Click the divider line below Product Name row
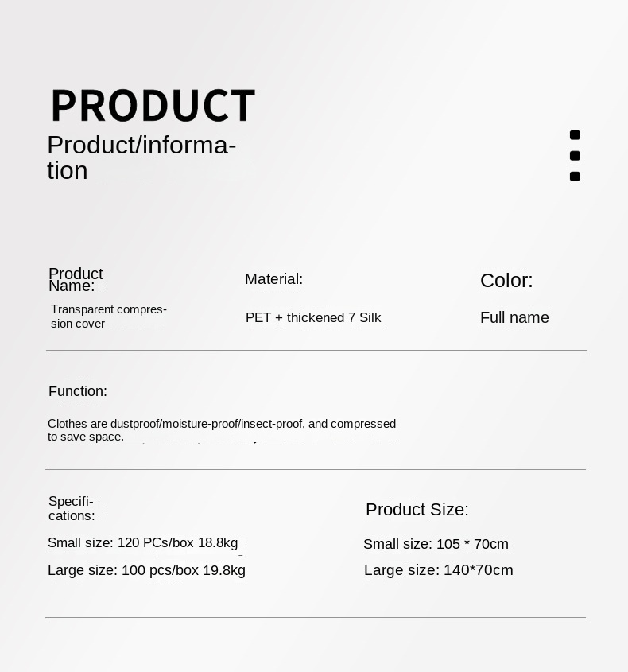Viewport: 628px width, 672px height. click(316, 350)
